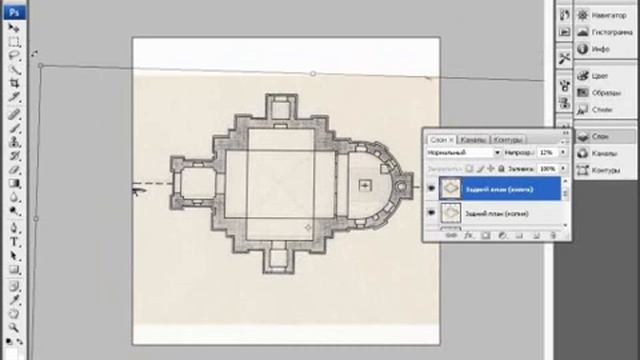
Task: Click the layers list scroll up arrow
Action: [565, 180]
